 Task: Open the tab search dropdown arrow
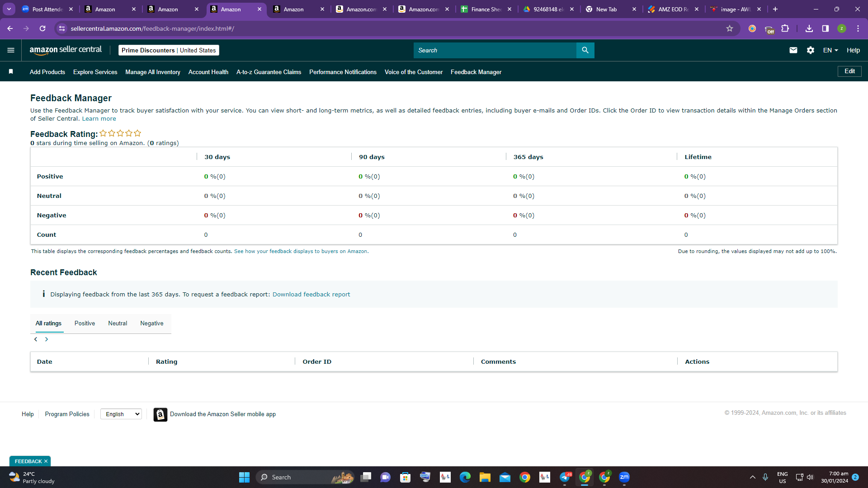(9, 9)
